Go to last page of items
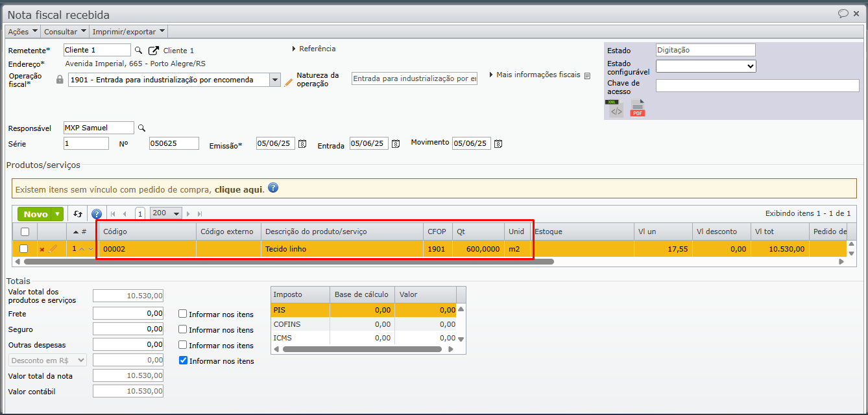 pos(200,214)
